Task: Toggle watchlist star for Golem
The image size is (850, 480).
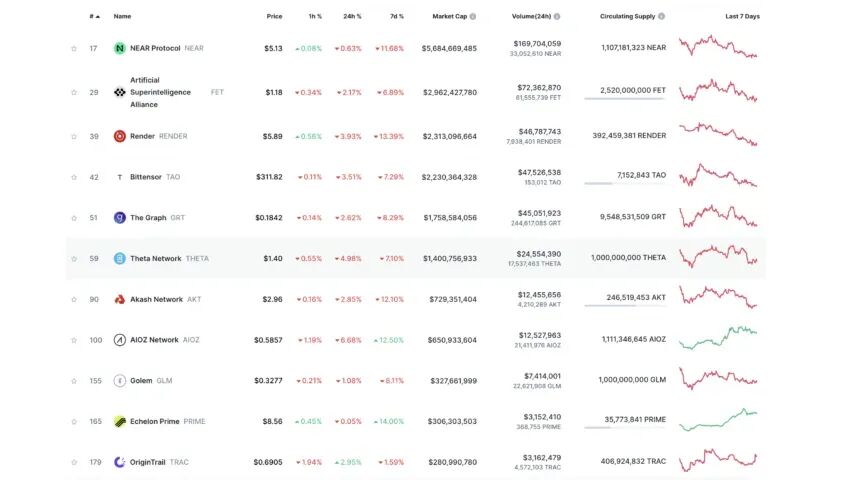Action: pos(74,380)
